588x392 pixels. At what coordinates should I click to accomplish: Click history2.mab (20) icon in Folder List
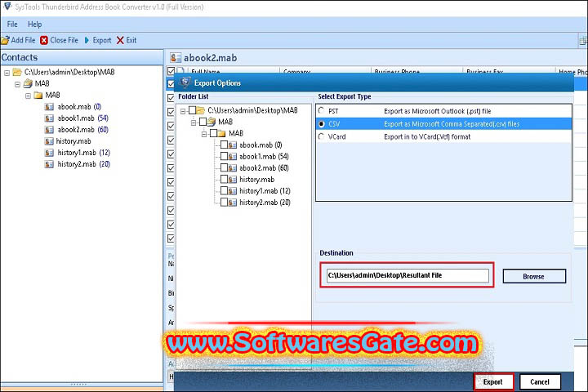(232, 203)
